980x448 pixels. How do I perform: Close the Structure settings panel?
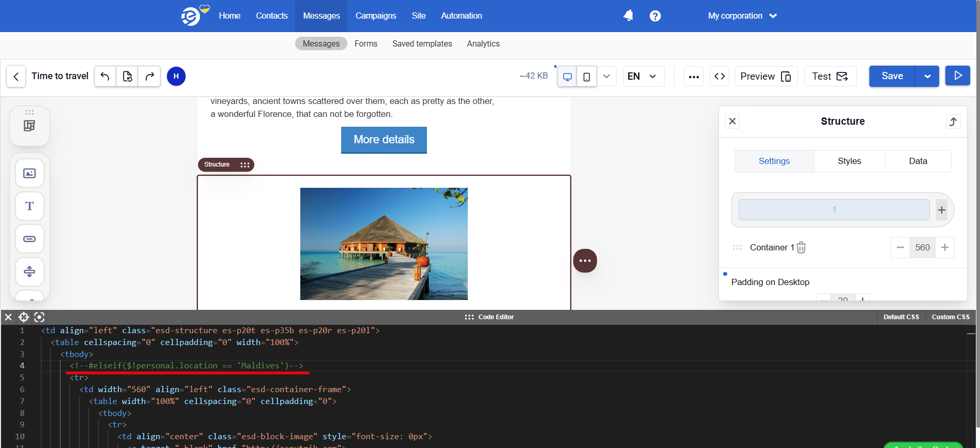[x=732, y=121]
